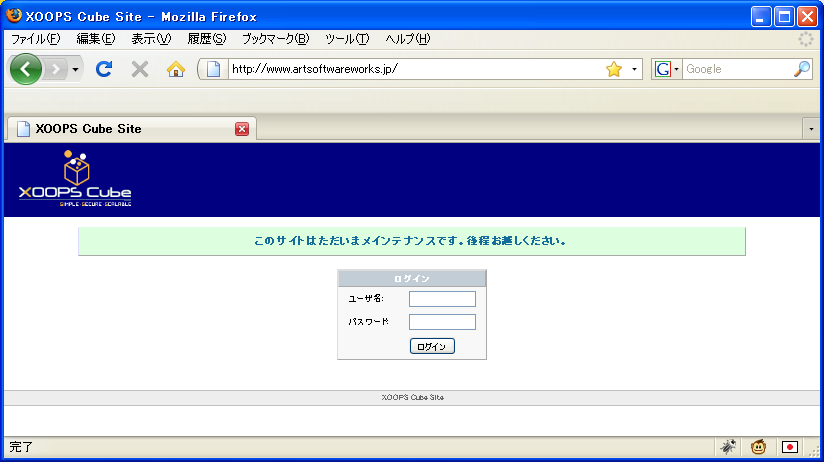List all tabs dropdown arrow
Image resolution: width=824 pixels, height=462 pixels.
pyautogui.click(x=810, y=129)
